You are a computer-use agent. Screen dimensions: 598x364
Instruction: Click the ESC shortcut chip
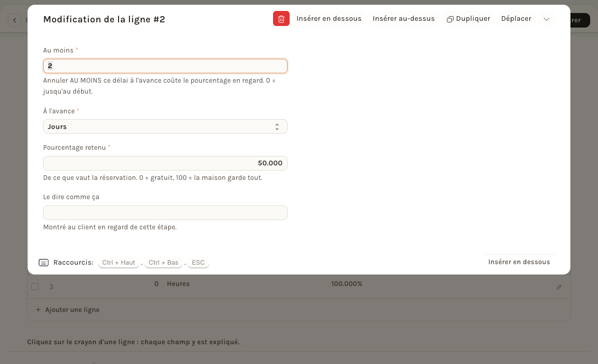(x=198, y=263)
